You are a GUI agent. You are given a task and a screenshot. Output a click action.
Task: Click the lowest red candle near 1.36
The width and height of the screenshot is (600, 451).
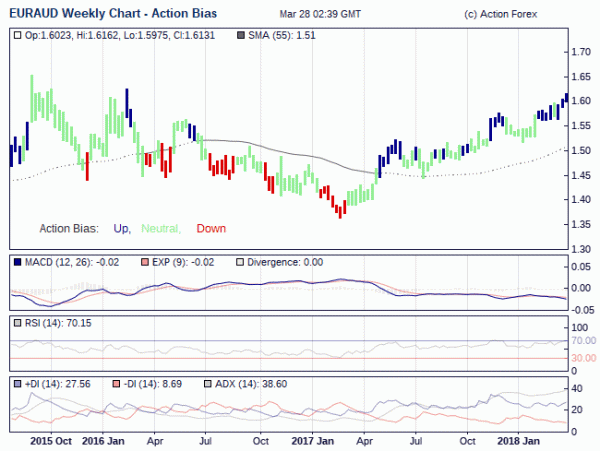pos(340,212)
